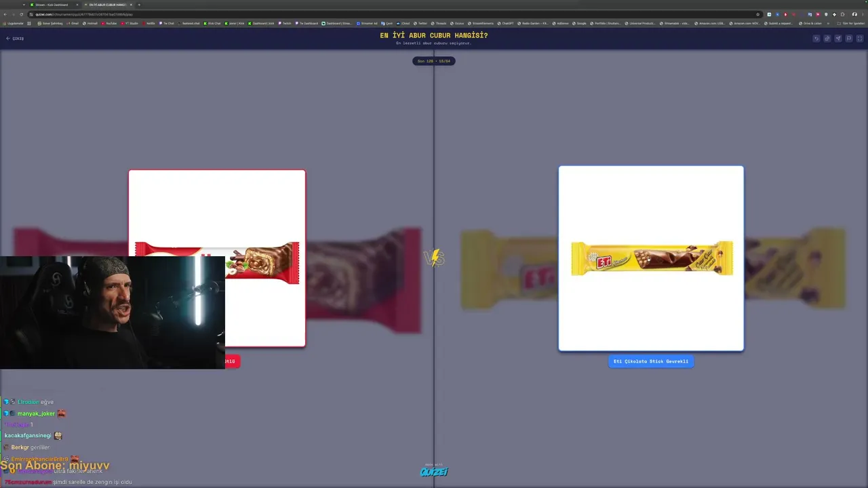Open the Twitch bookmark
Viewport: 868px width, 488px height.
[x=285, y=23]
